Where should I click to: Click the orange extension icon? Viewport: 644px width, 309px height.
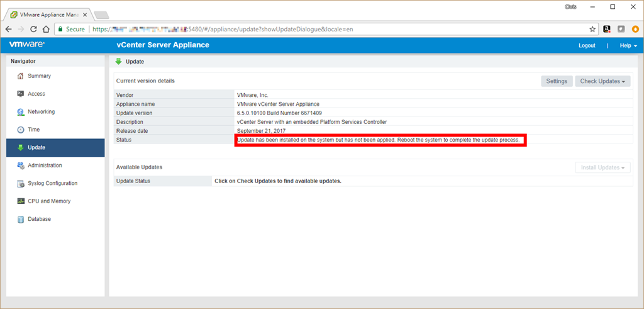tap(635, 29)
